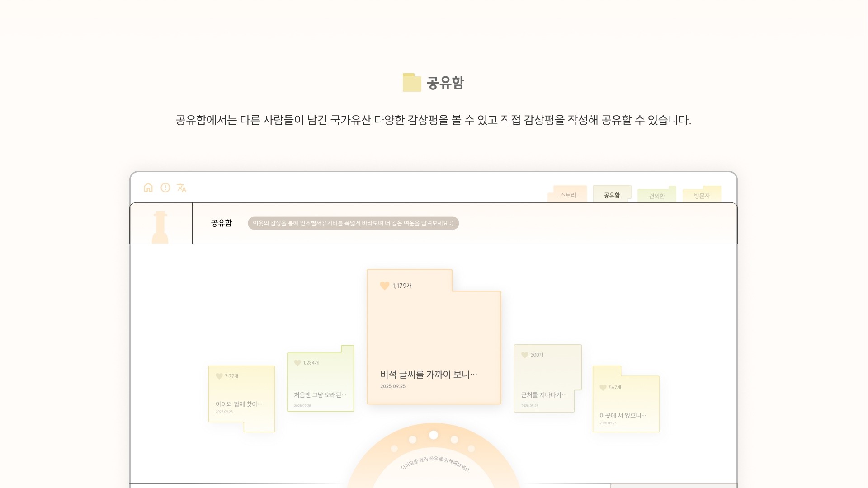
Task: Click the heart on 1,234개 card
Action: [297, 363]
